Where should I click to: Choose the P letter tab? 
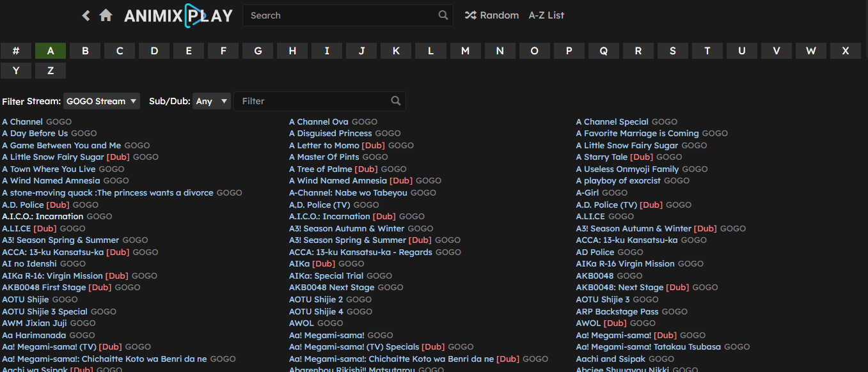tap(569, 51)
